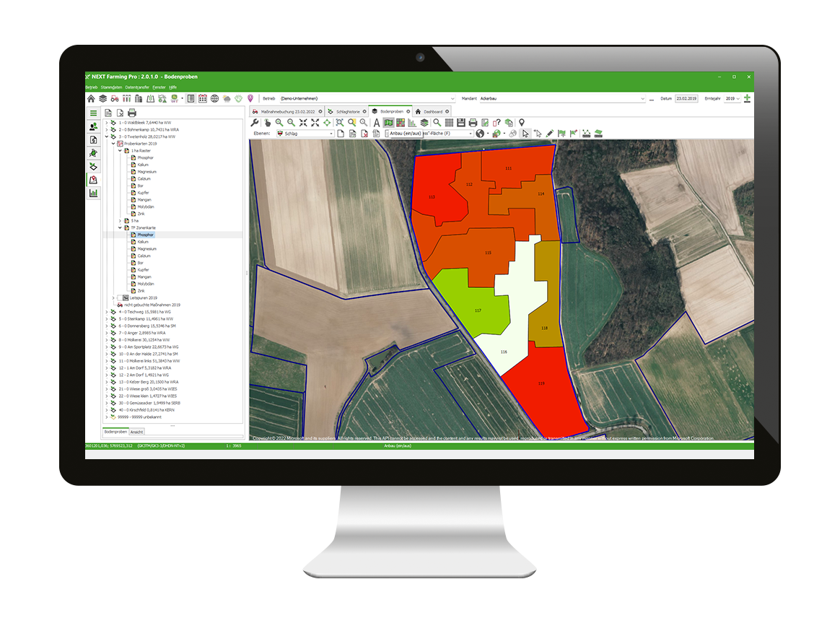Click the globe icon in the map toolbar

pos(479,133)
